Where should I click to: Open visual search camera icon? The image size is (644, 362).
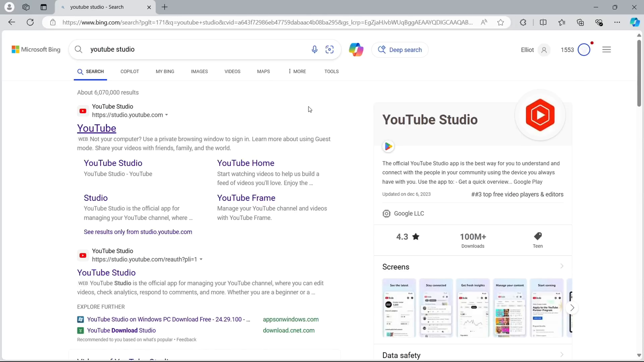pos(330,50)
